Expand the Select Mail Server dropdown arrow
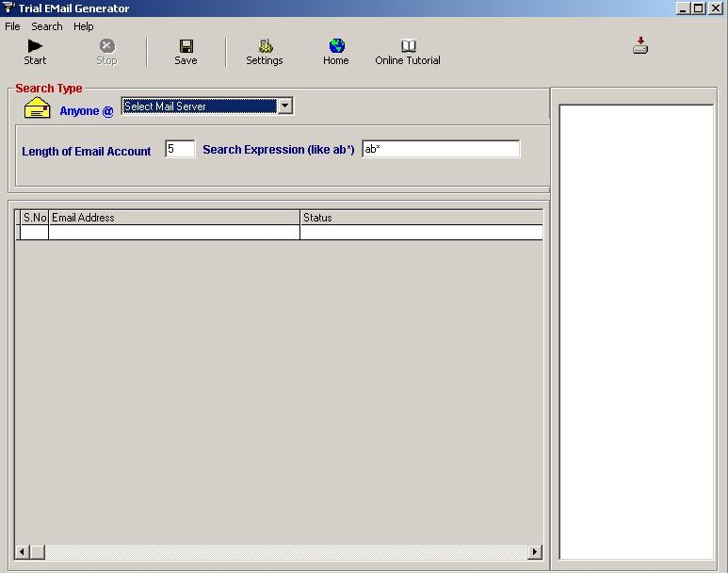The height and width of the screenshot is (573, 728). pyautogui.click(x=285, y=106)
